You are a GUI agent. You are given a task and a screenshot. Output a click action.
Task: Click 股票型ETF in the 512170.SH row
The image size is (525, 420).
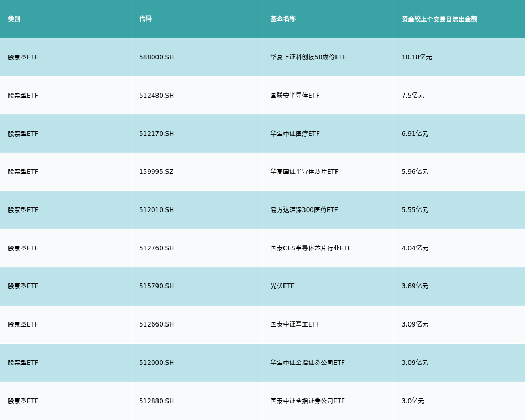[23, 134]
